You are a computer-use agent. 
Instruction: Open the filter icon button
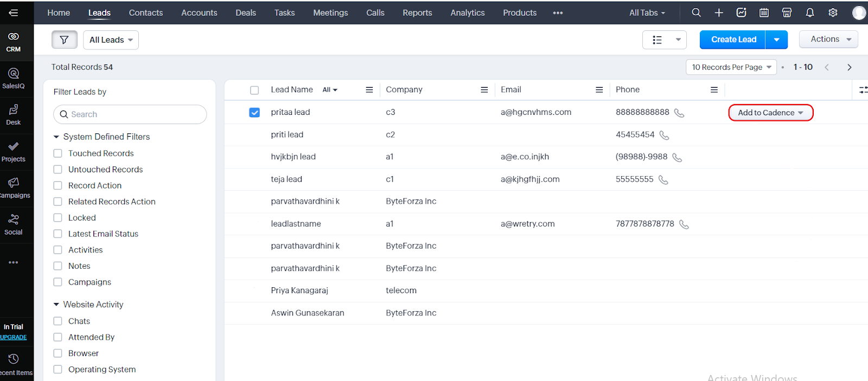pyautogui.click(x=64, y=40)
